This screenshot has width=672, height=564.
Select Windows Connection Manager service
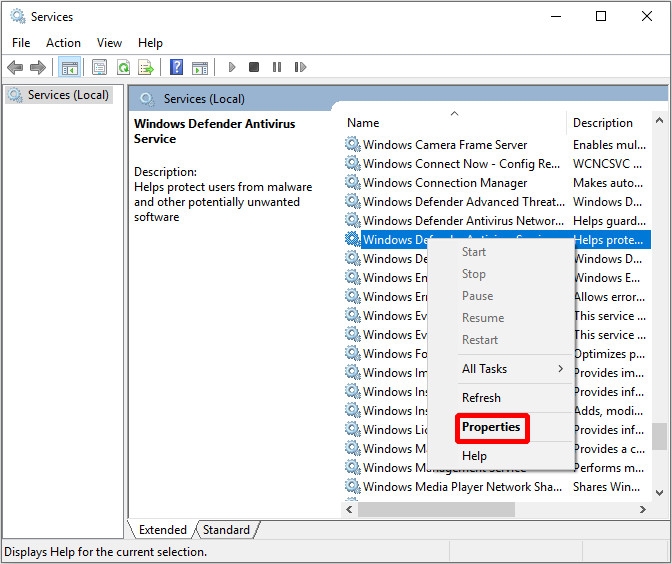pos(445,183)
